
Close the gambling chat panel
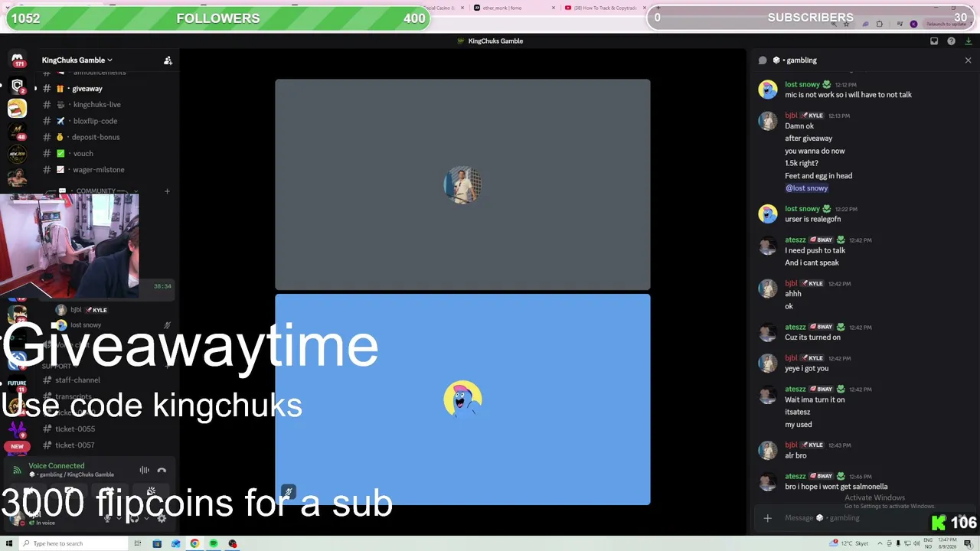tap(968, 60)
